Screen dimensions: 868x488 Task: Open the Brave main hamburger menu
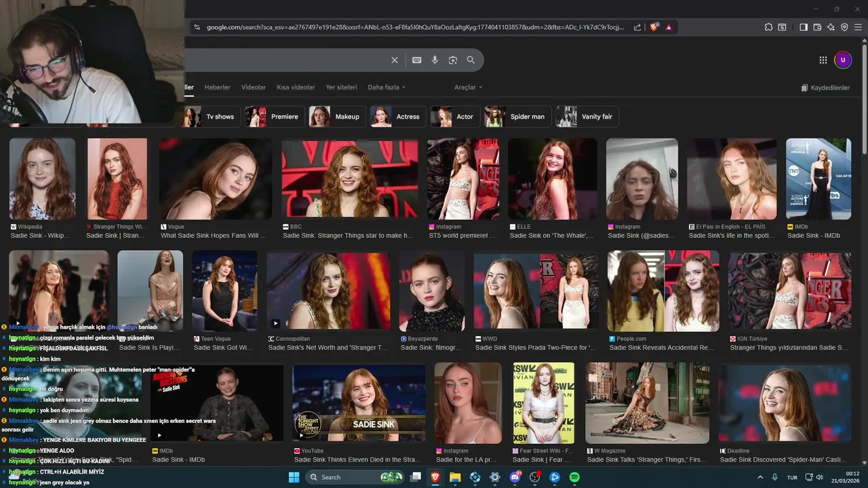(858, 27)
